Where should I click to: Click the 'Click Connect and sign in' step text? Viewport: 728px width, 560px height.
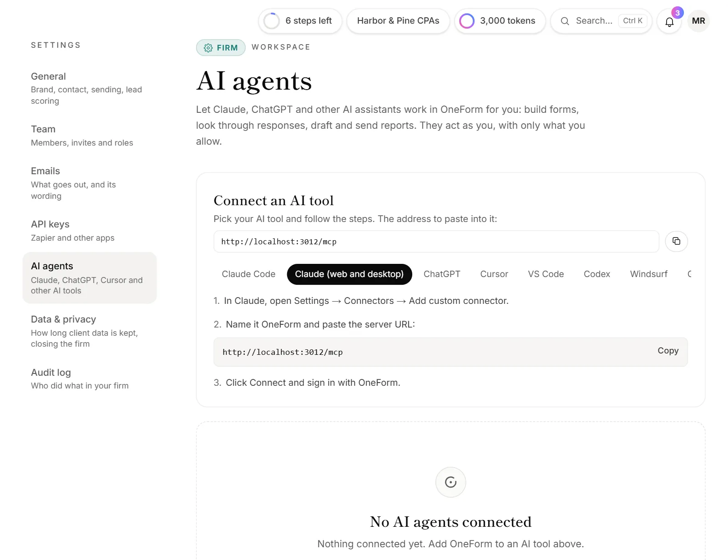pos(313,383)
